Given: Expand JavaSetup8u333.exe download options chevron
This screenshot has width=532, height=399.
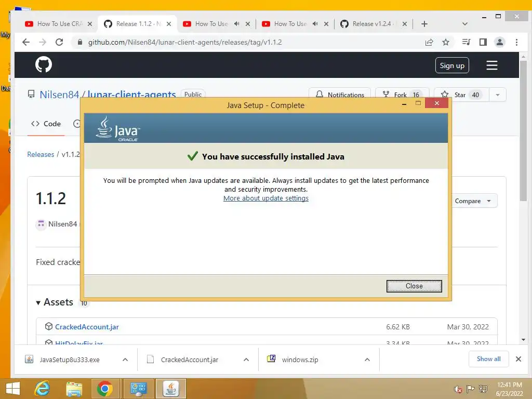Looking at the screenshot, I should (125, 360).
